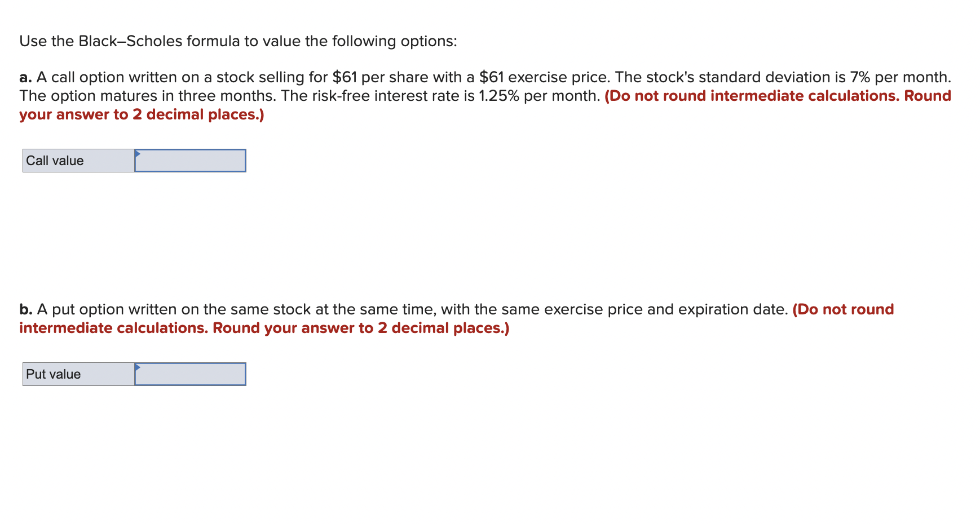Click the Put value table row
The height and width of the screenshot is (524, 980).
point(134,374)
